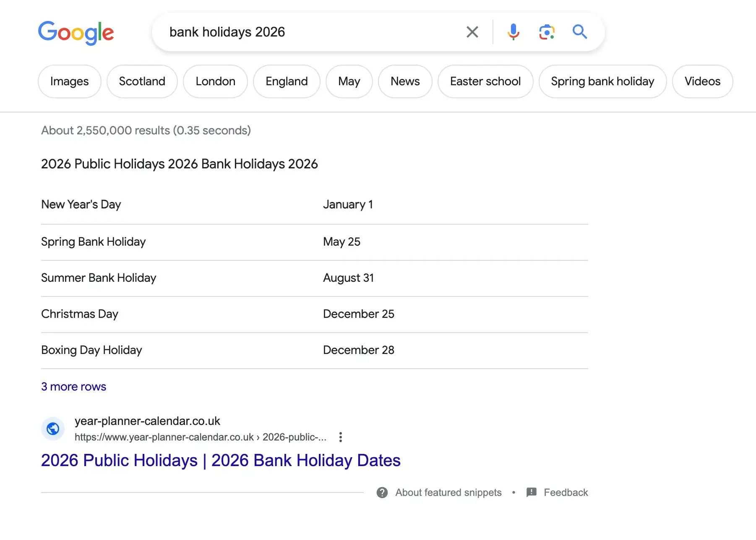Viewport: 756px width, 540px height.
Task: Click the New Year's Day row label
Action: pyautogui.click(x=81, y=204)
